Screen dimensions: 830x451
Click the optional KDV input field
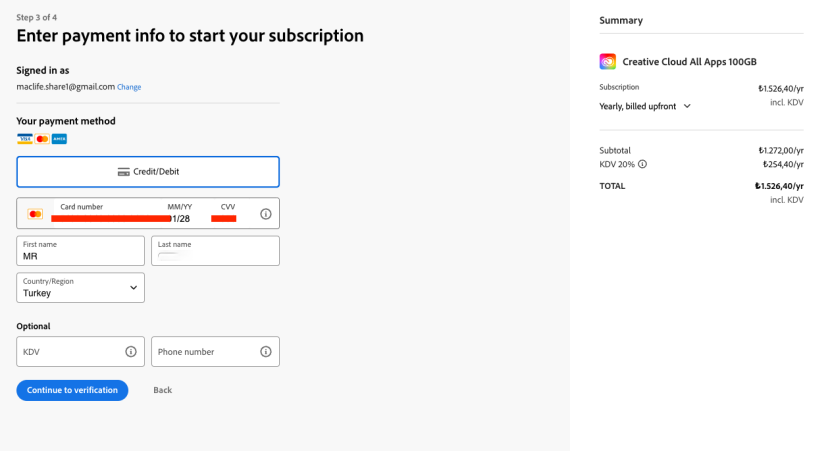70,352
